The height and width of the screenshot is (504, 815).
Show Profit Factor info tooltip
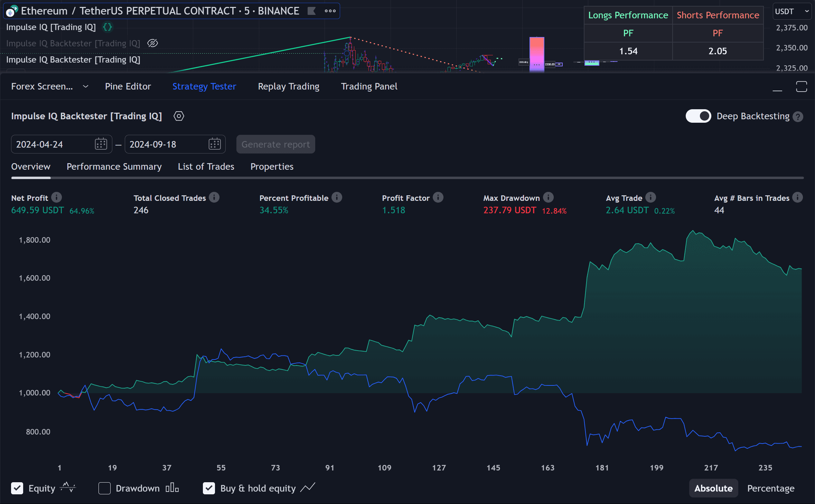point(438,197)
